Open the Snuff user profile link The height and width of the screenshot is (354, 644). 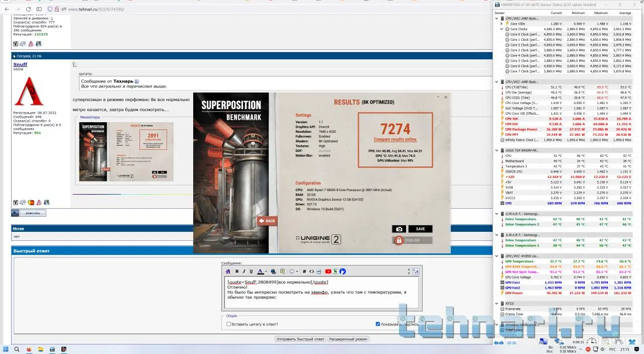point(20,65)
